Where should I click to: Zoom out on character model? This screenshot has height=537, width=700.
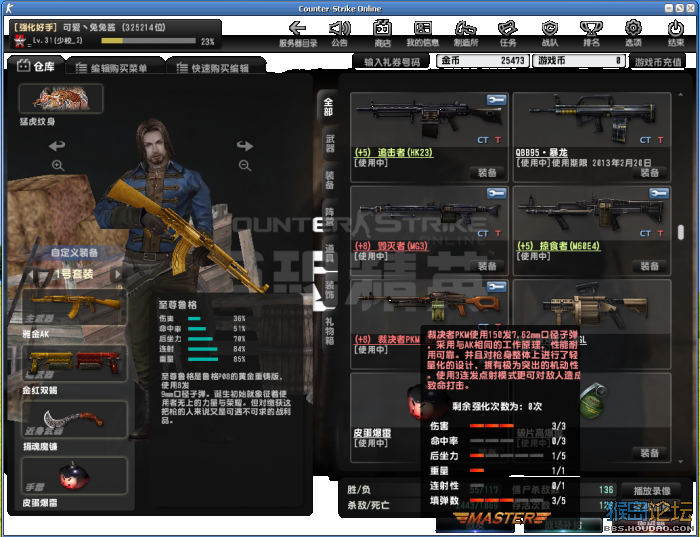(x=245, y=166)
